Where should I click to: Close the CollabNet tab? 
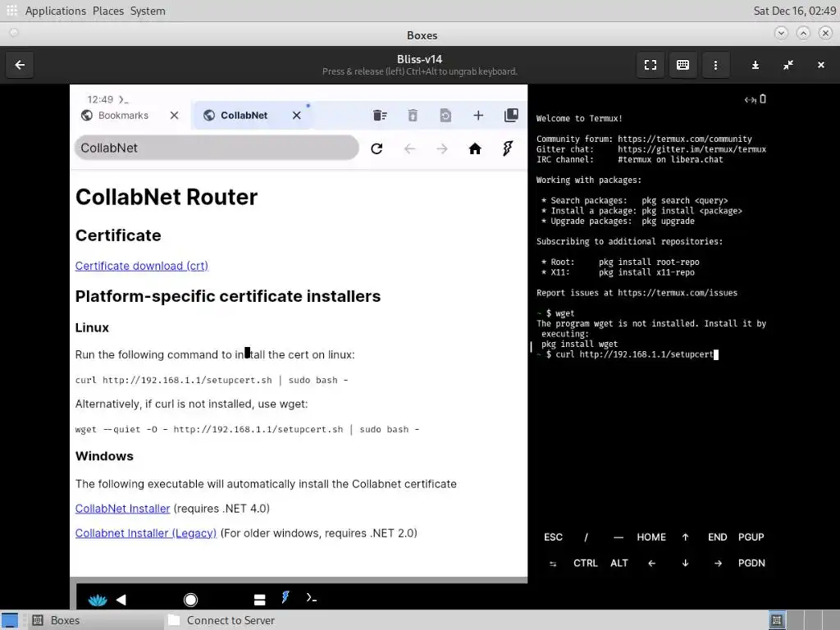pyautogui.click(x=296, y=115)
